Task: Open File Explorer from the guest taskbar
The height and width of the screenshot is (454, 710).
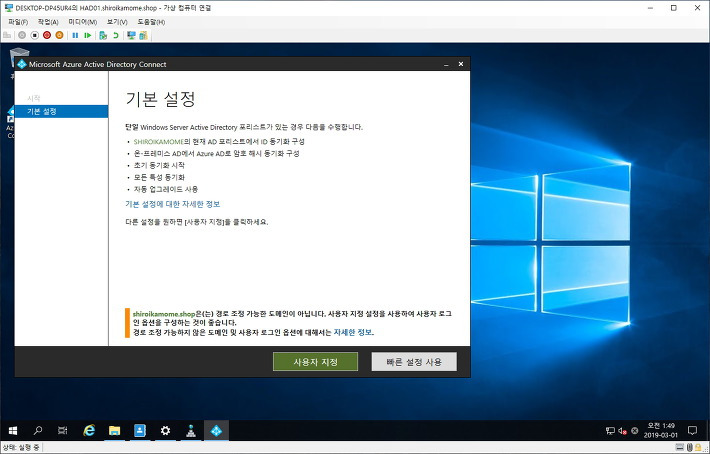Action: click(x=115, y=430)
